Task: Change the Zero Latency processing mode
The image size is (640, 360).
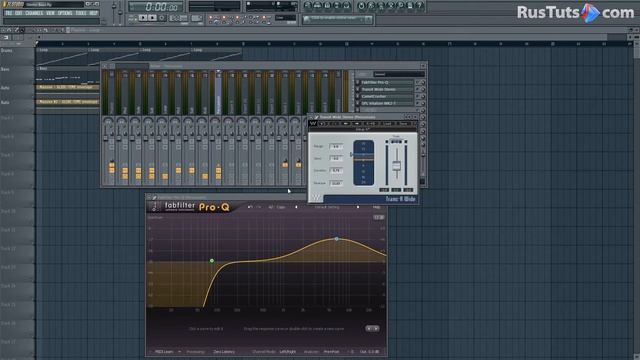Action: pyautogui.click(x=224, y=351)
